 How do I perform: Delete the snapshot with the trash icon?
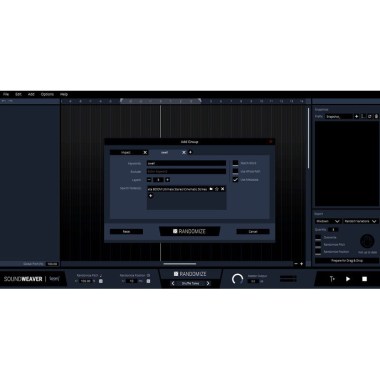[x=376, y=116]
